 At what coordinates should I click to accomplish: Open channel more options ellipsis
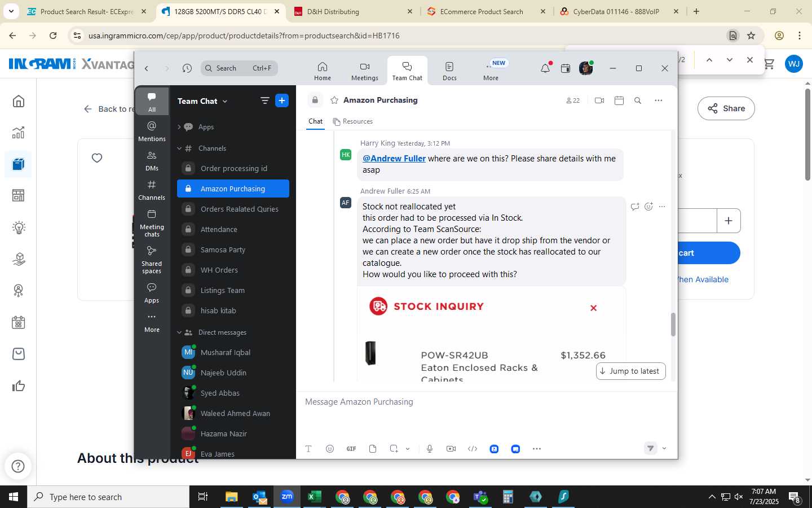tap(658, 100)
